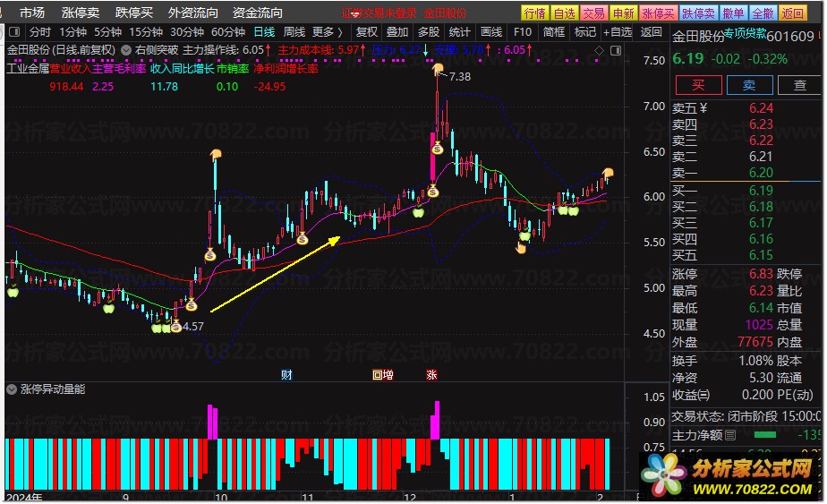The height and width of the screenshot is (504, 827).
Task: Toggle the panel icon left of 分时
Action: (14, 32)
